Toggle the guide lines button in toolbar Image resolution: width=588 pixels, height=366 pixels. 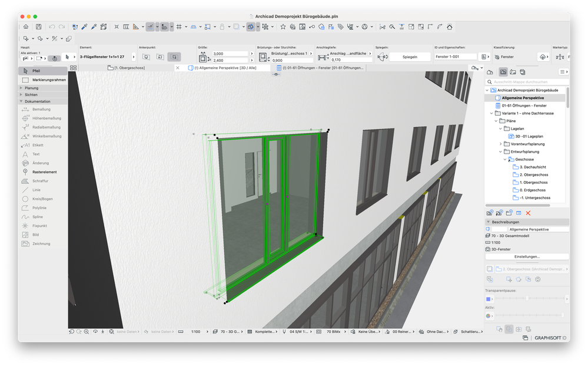coord(150,27)
